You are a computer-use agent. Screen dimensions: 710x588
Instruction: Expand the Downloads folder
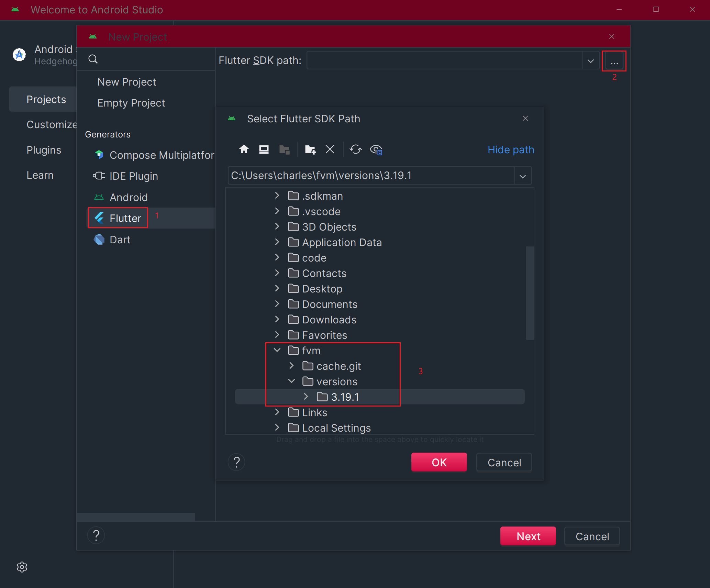point(277,319)
